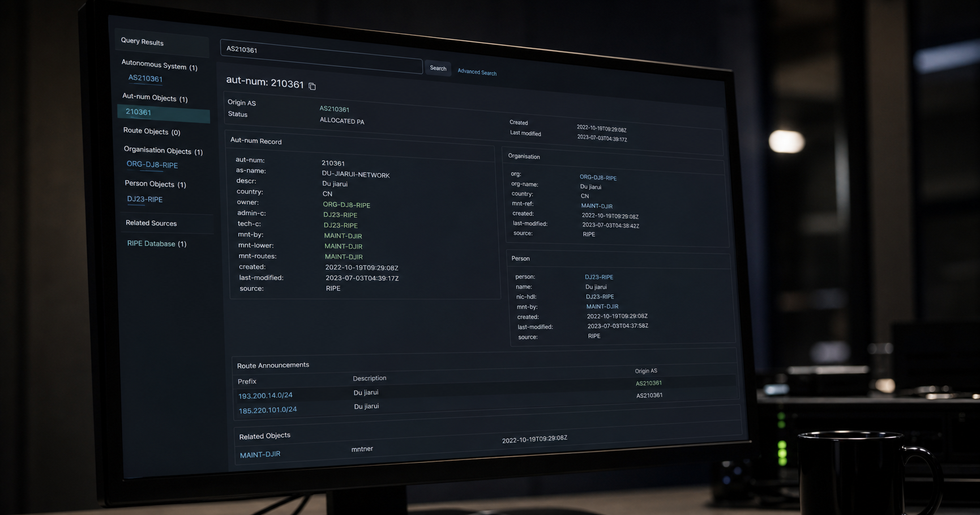Image resolution: width=980 pixels, height=515 pixels.
Task: Click the as-name DU-JIARUI-NETWORK value
Action: (356, 174)
